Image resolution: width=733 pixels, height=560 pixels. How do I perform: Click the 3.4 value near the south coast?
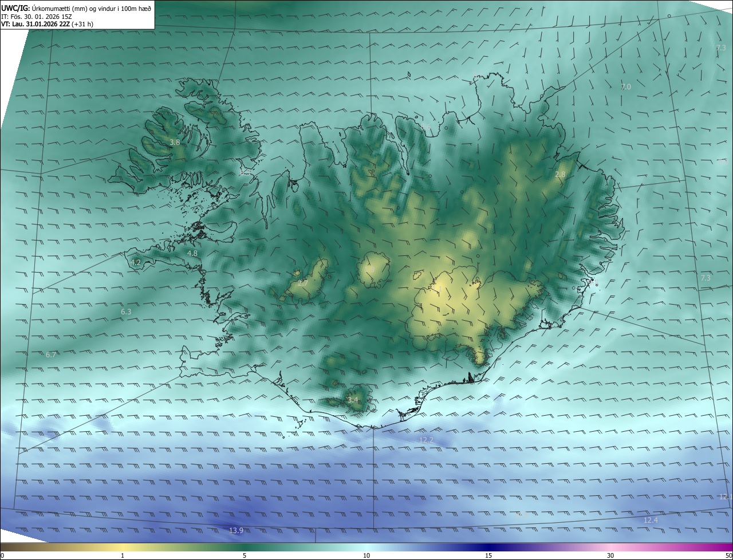click(353, 400)
